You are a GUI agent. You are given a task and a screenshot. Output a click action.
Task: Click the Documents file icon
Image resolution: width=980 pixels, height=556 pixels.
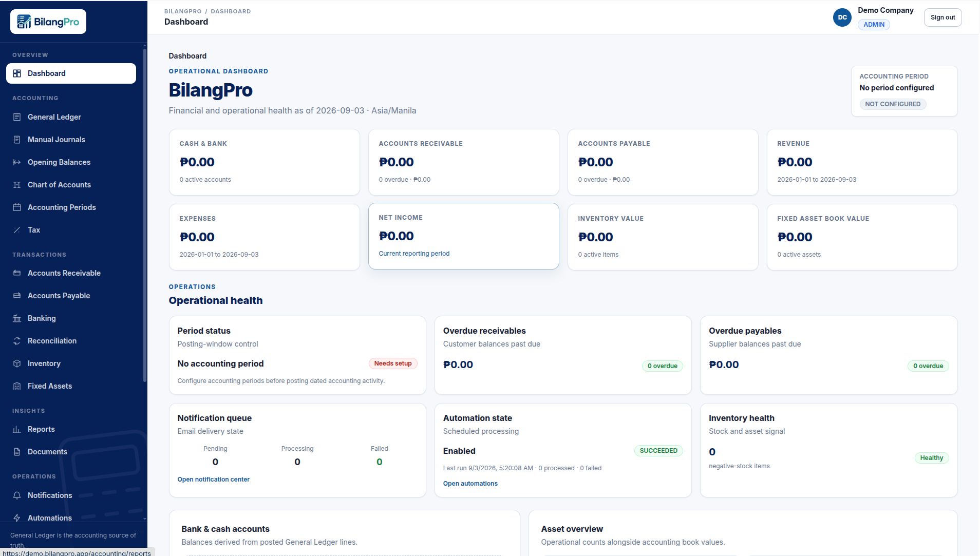17,452
